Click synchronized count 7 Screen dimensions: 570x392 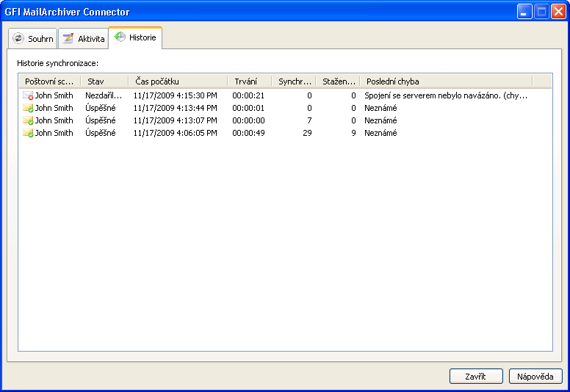tap(309, 120)
